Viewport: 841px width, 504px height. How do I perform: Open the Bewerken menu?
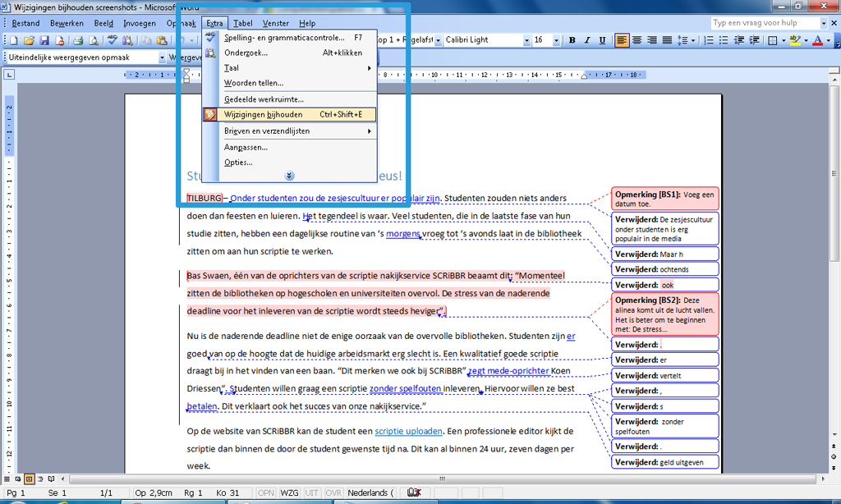pyautogui.click(x=67, y=23)
